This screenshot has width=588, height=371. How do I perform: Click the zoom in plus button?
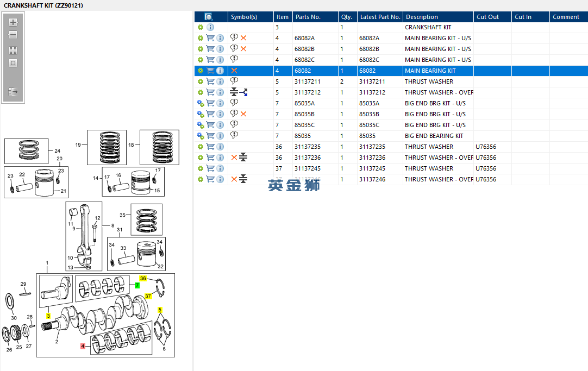coord(13,22)
